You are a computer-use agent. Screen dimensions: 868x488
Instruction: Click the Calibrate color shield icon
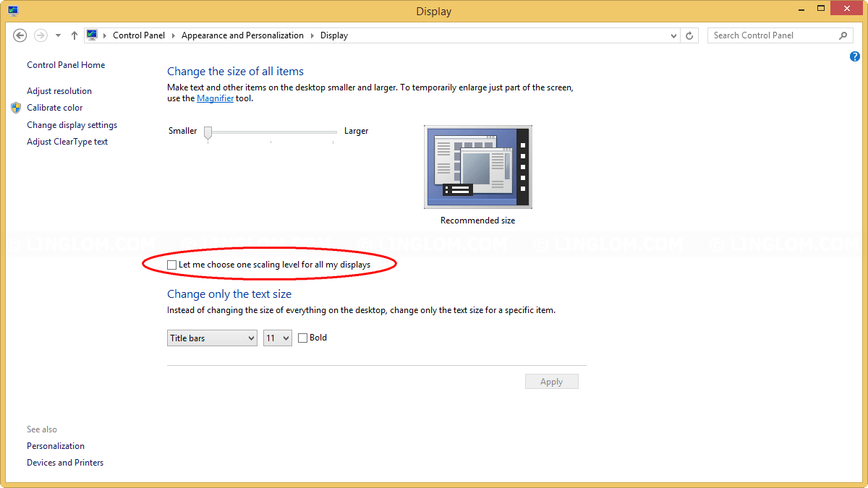click(16, 108)
